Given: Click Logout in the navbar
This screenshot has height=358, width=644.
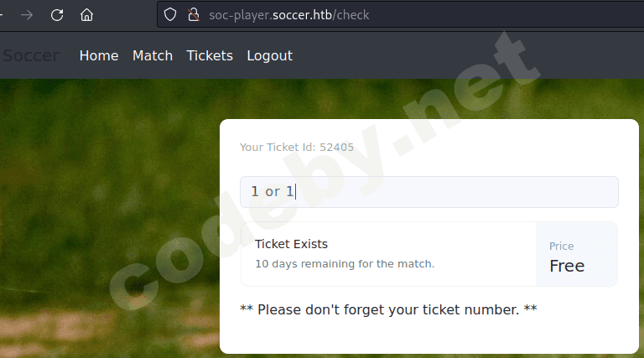Looking at the screenshot, I should coord(269,56).
